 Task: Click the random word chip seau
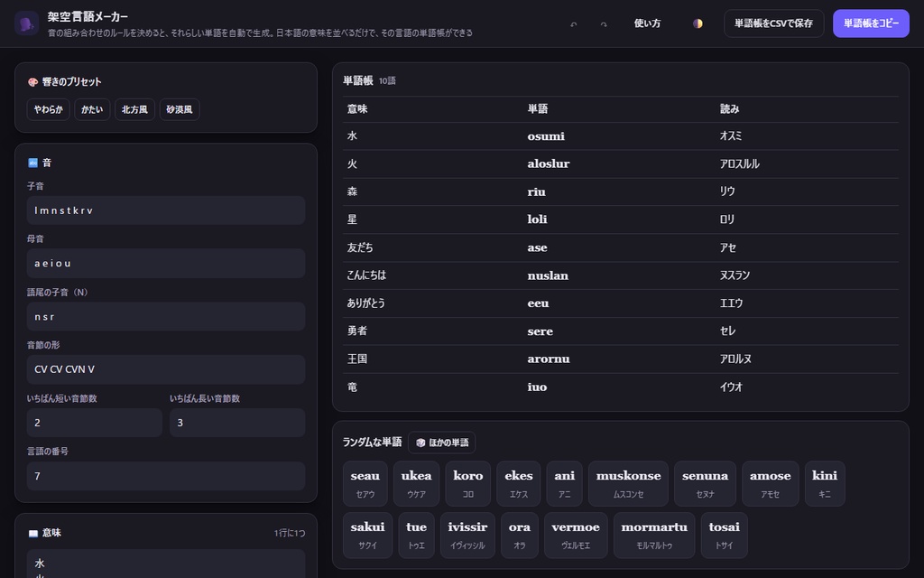tap(365, 484)
